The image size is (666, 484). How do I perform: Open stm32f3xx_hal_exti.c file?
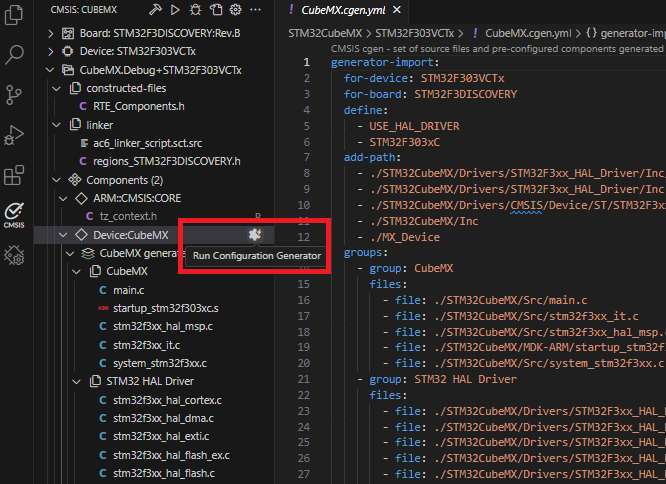coord(161,437)
